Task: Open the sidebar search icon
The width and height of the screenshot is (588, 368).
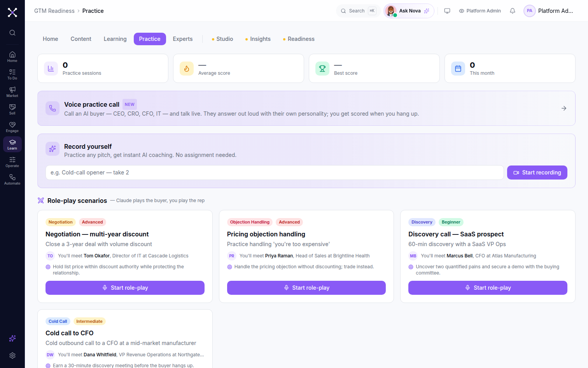Action: point(12,33)
